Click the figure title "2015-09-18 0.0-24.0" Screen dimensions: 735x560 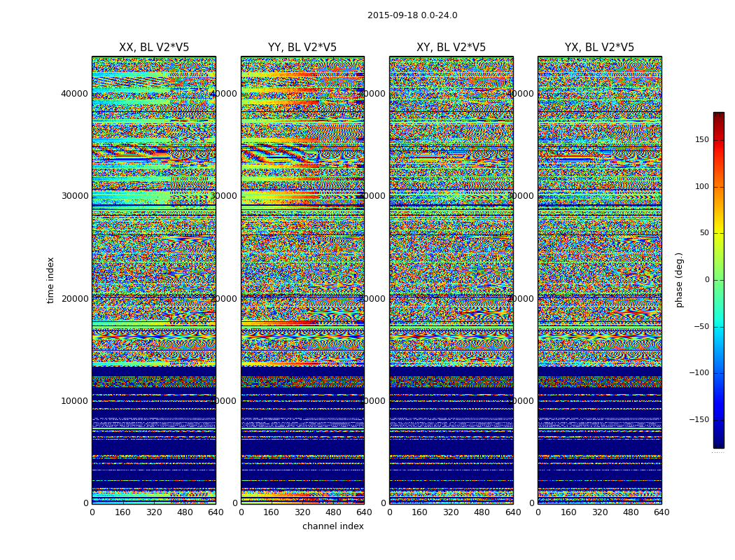point(412,15)
